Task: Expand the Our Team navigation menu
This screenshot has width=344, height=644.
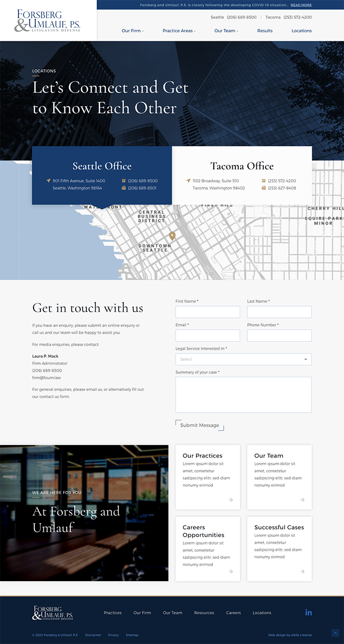Action: coord(226,31)
